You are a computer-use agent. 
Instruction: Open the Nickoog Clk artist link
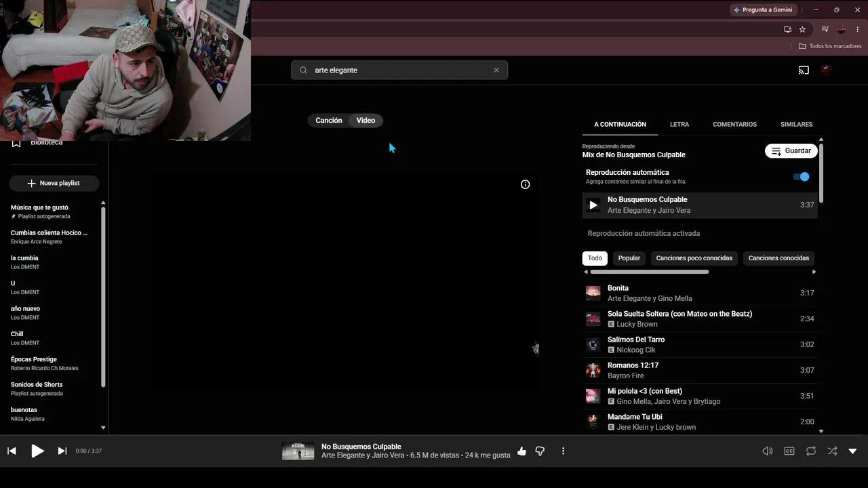pyautogui.click(x=636, y=350)
